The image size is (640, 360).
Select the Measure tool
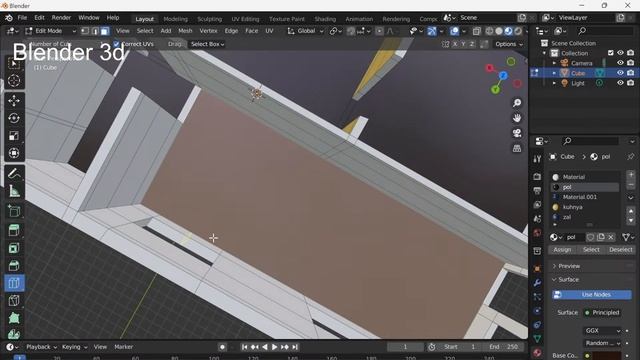tap(14, 191)
